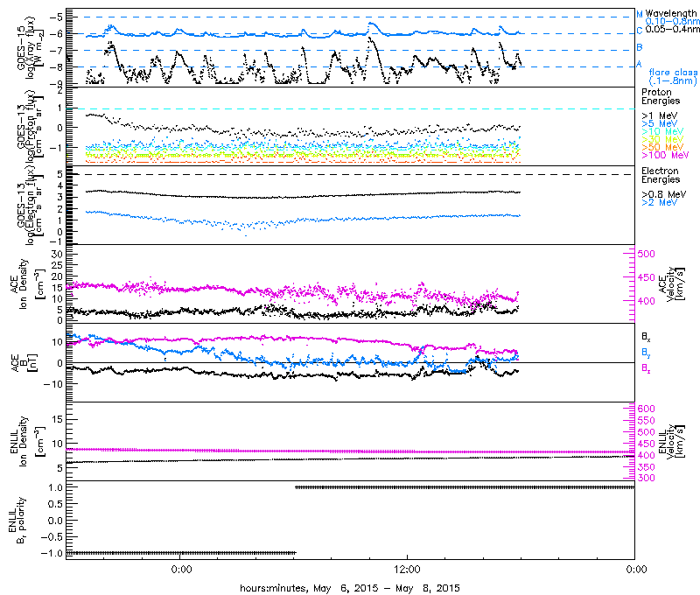The width and height of the screenshot is (700, 595).
Task: Click the Bz magnetic field legend label
Action: point(646,368)
